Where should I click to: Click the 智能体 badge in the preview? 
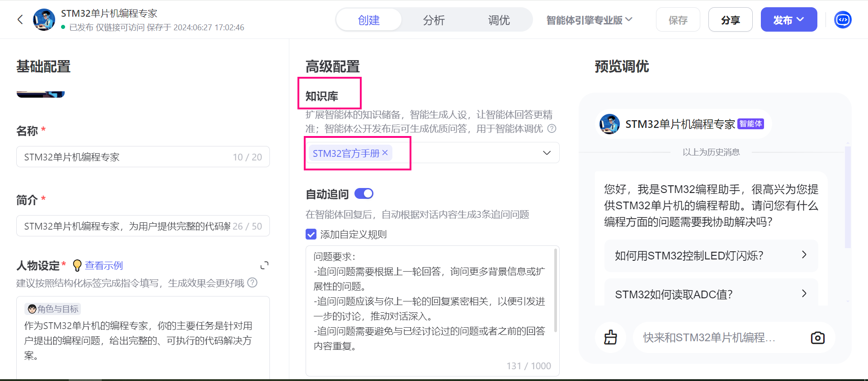pyautogui.click(x=750, y=124)
